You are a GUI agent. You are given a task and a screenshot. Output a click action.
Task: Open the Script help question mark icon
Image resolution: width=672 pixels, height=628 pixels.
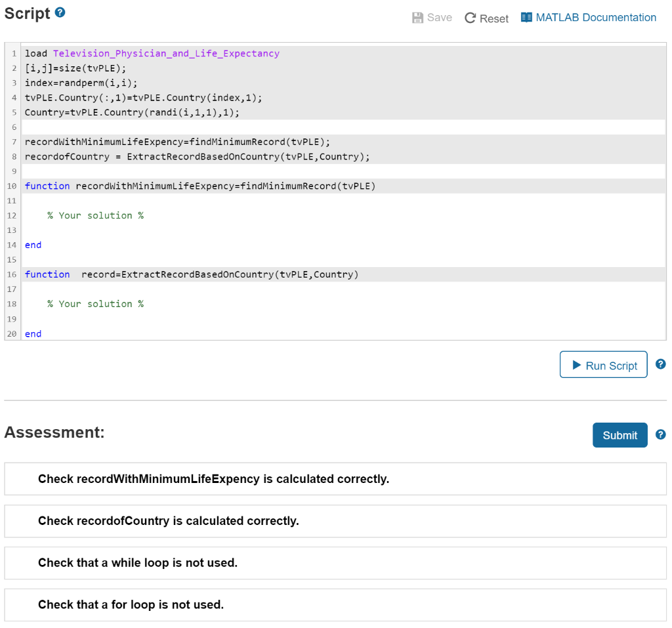[60, 12]
